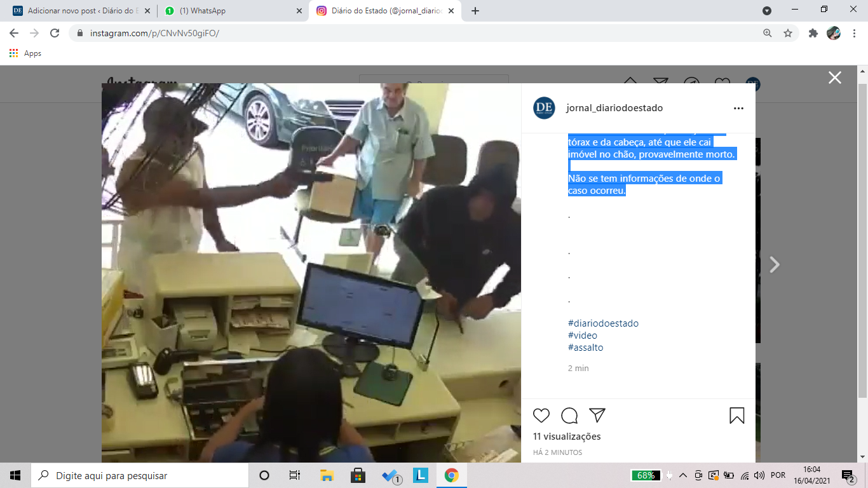
Task: Open the notification center icon
Action: click(x=849, y=475)
